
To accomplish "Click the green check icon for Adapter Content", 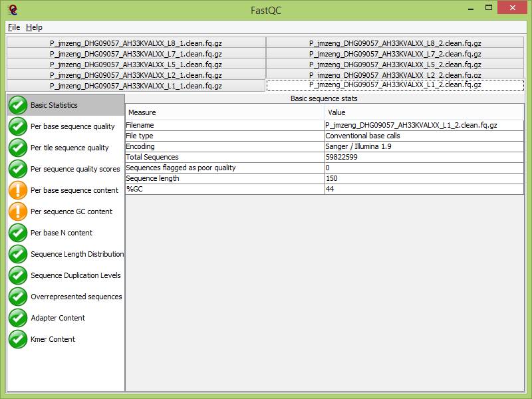I will (x=18, y=318).
